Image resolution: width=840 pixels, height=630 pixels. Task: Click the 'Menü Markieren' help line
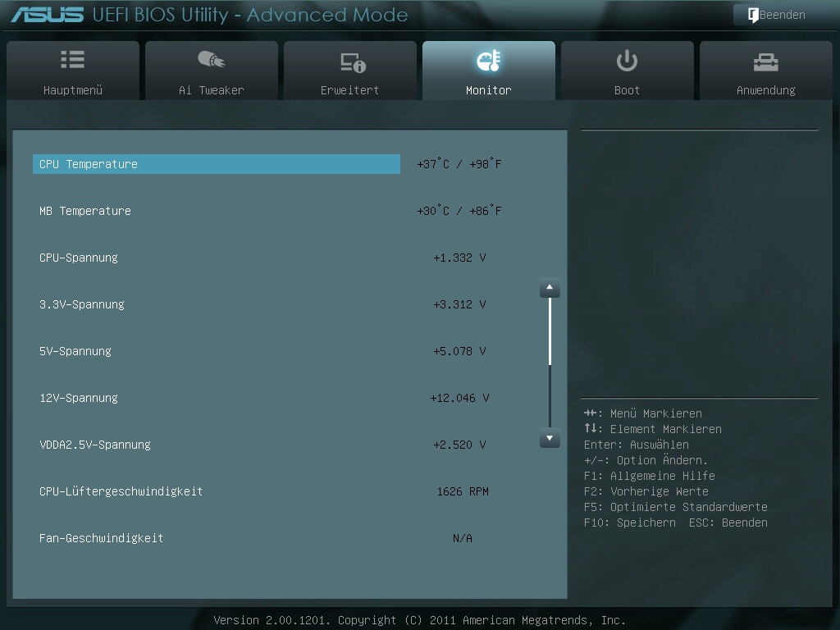pyautogui.click(x=643, y=413)
